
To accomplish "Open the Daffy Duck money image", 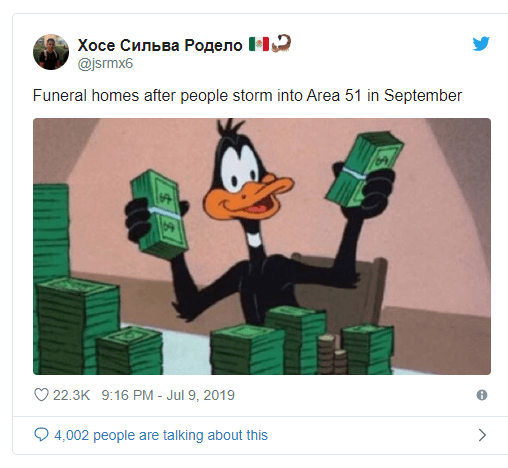I will [262, 246].
